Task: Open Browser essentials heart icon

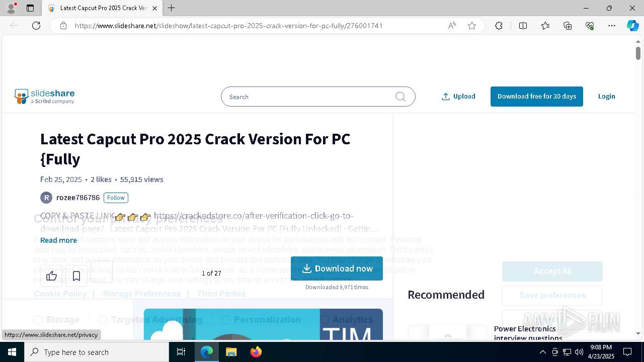Action: (590, 26)
